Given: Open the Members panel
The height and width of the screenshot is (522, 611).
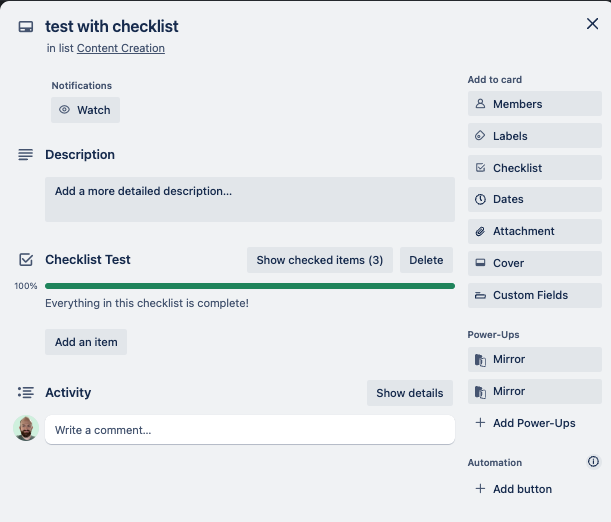Looking at the screenshot, I should click(x=535, y=104).
